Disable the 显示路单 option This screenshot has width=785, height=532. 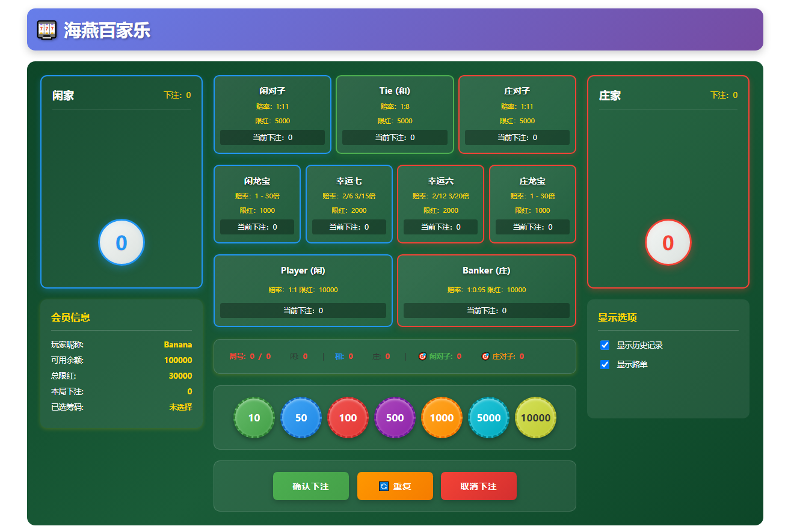click(605, 364)
